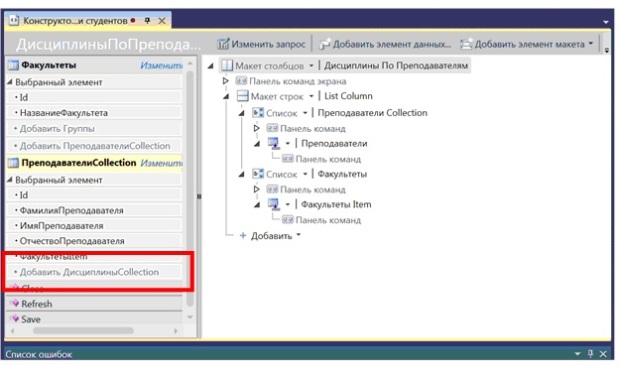
Task: Collapse the Список Преподаватели Collection node
Action: click(241, 113)
